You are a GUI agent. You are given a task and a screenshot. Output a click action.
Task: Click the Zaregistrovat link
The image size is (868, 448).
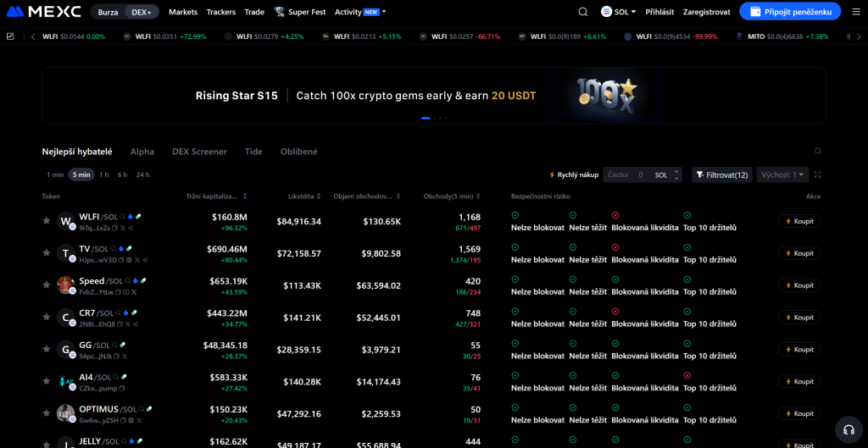coord(707,12)
